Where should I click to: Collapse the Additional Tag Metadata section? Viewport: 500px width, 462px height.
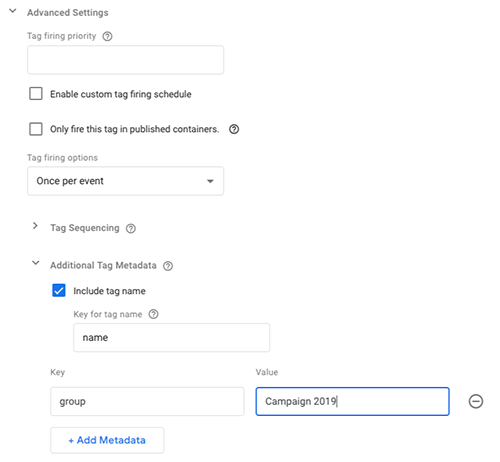[35, 263]
